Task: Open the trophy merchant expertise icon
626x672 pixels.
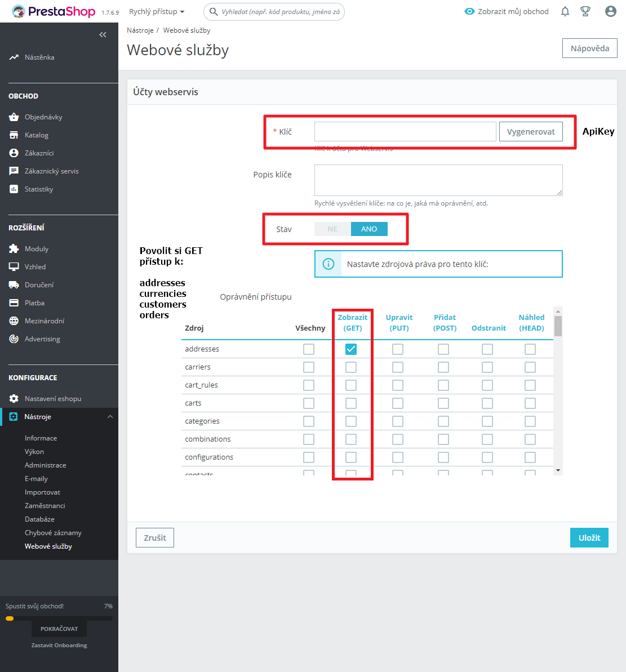Action: click(585, 12)
